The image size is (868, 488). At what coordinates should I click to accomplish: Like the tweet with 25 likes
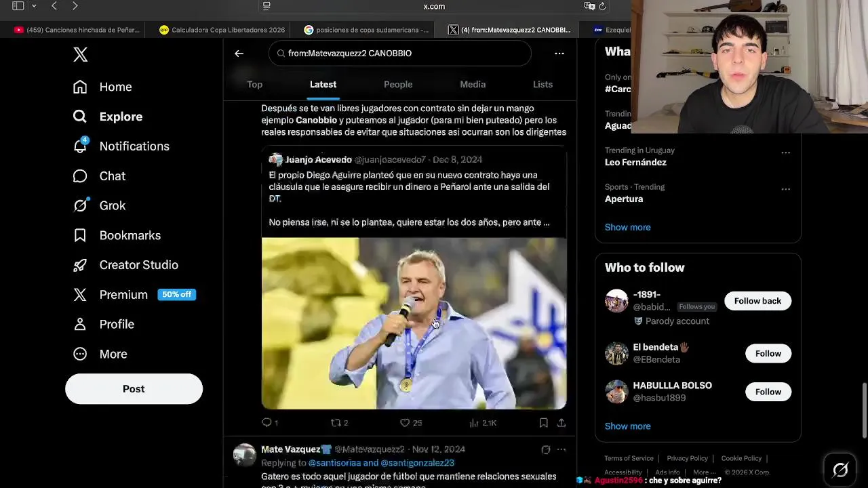coord(411,422)
